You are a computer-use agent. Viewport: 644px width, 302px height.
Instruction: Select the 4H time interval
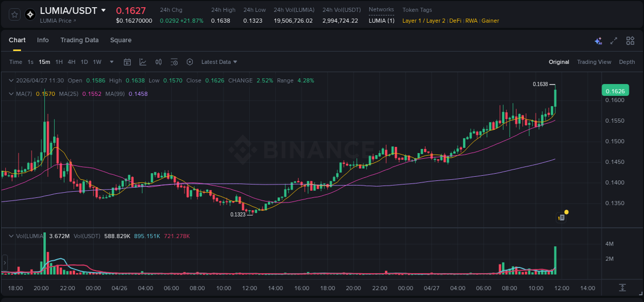[x=72, y=62]
